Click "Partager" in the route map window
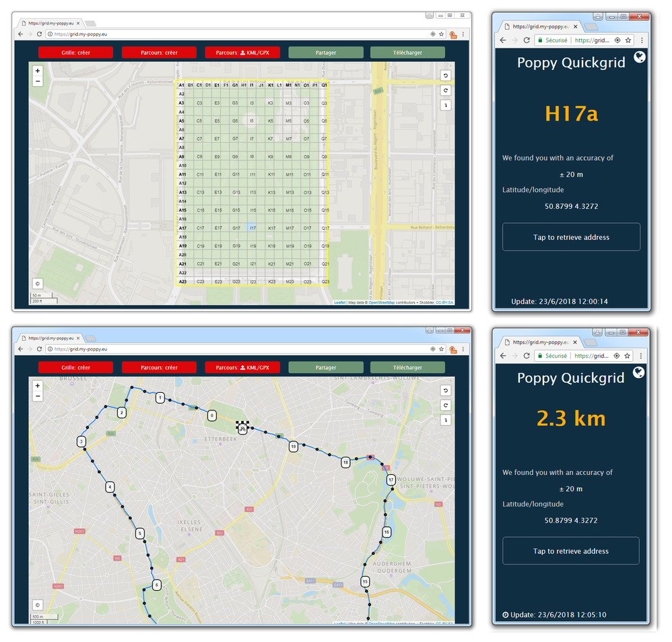672x642 pixels. click(x=326, y=368)
